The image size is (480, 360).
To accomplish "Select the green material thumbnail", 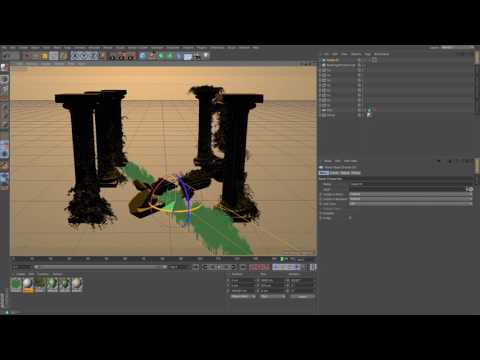I will click(16, 284).
